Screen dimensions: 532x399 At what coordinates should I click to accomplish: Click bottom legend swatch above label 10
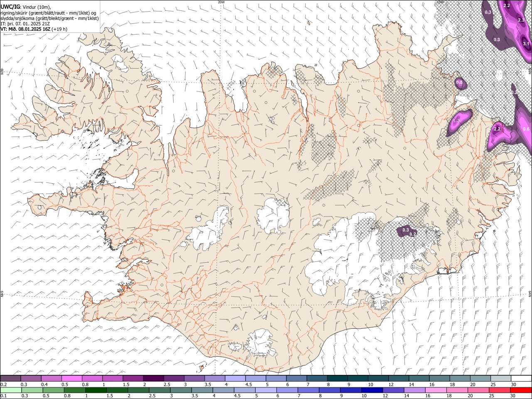click(x=372, y=390)
